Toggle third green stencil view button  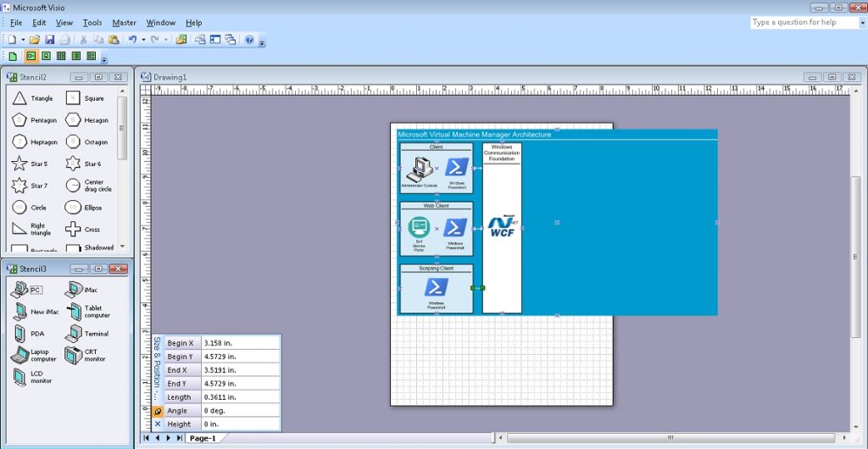pyautogui.click(x=61, y=56)
